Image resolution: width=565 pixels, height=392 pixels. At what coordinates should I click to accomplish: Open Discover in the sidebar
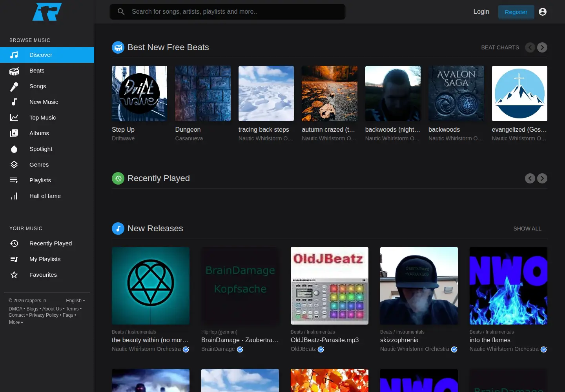tap(47, 55)
